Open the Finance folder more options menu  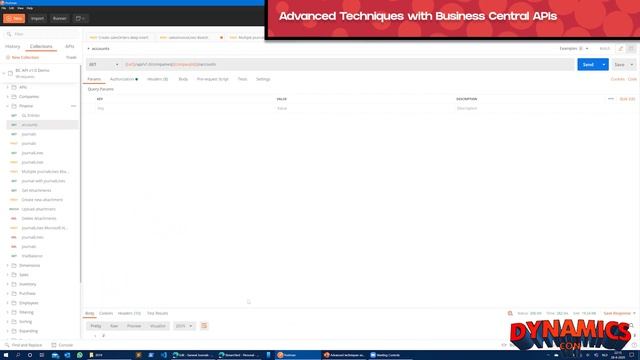click(x=73, y=106)
